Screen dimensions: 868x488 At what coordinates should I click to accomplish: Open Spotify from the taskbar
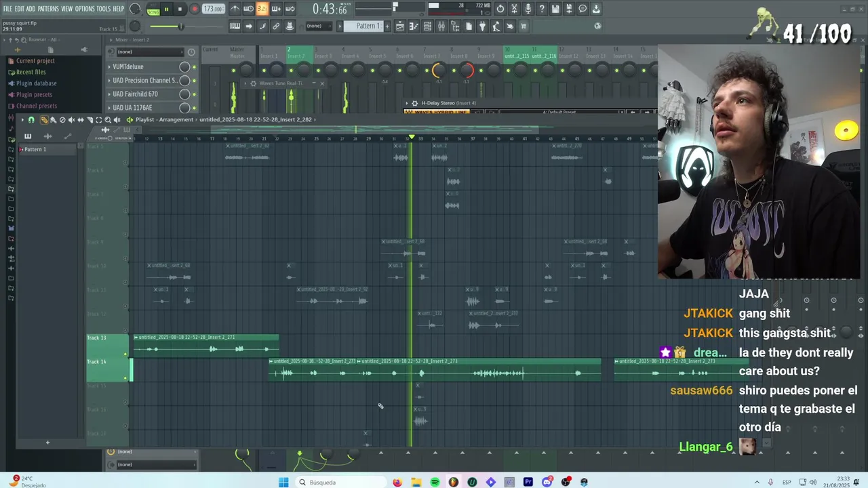pos(435,482)
